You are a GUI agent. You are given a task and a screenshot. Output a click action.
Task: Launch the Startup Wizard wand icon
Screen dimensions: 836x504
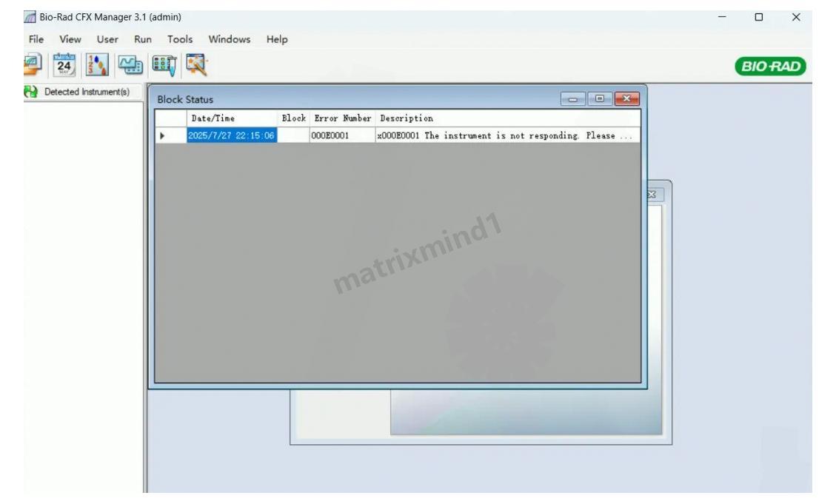[x=197, y=64]
